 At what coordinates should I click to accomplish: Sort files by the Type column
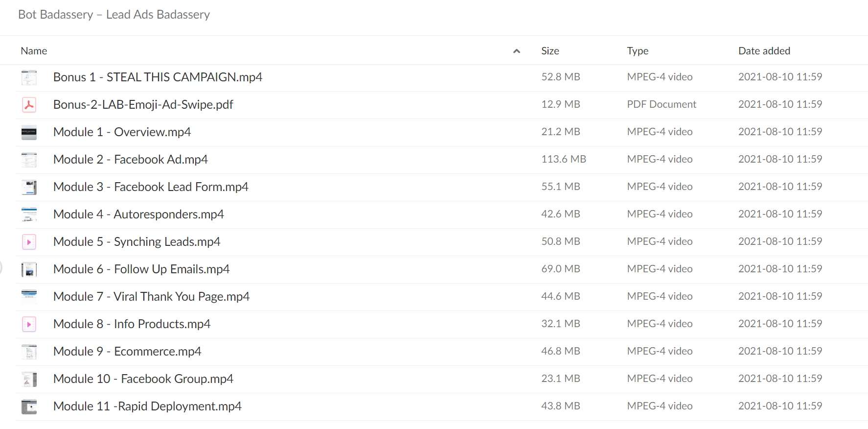(x=638, y=51)
